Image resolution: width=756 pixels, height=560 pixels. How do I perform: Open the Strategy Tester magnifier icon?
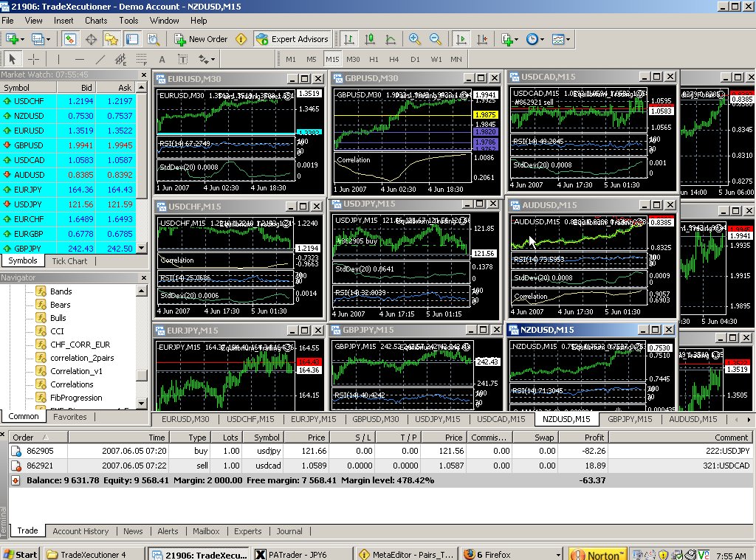[153, 39]
